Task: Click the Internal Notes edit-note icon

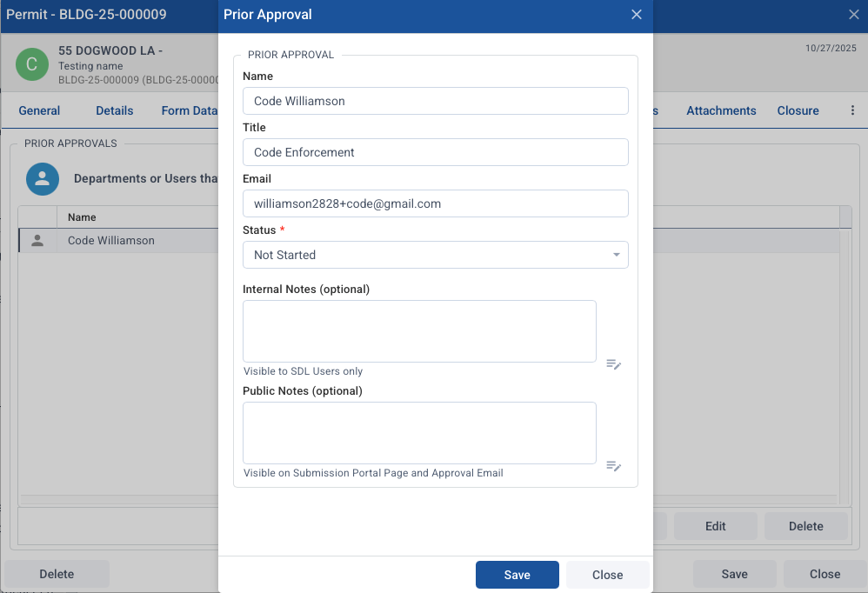Action: [x=614, y=364]
